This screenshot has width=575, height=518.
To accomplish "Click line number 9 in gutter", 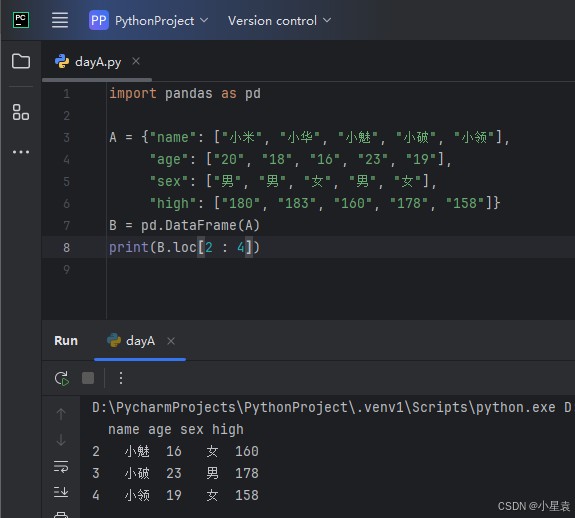I will pos(66,269).
